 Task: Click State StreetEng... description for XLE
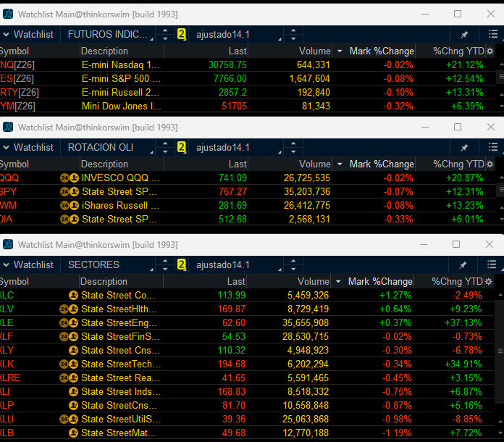pyautogui.click(x=119, y=323)
